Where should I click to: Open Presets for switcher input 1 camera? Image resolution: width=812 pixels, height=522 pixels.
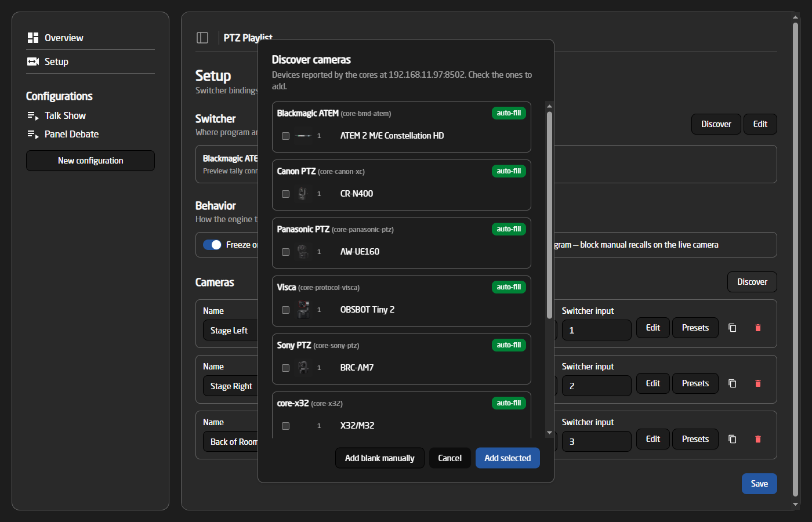tap(695, 328)
